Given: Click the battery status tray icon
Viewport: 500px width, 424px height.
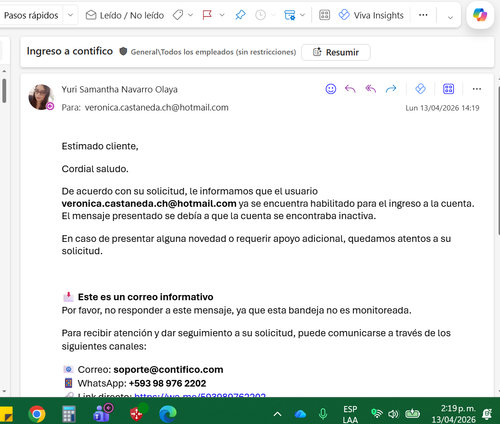Looking at the screenshot, I should click(412, 414).
